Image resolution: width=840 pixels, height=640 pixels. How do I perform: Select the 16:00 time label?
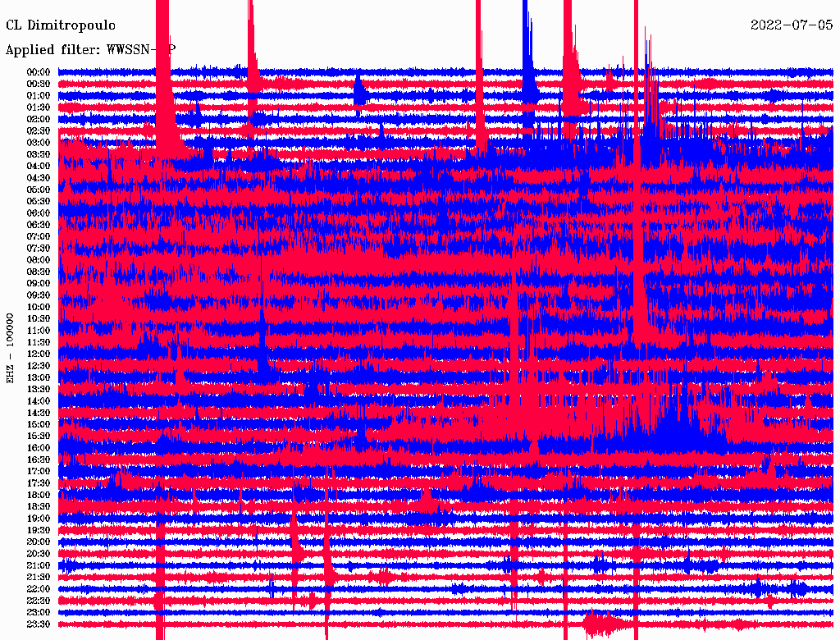point(39,447)
